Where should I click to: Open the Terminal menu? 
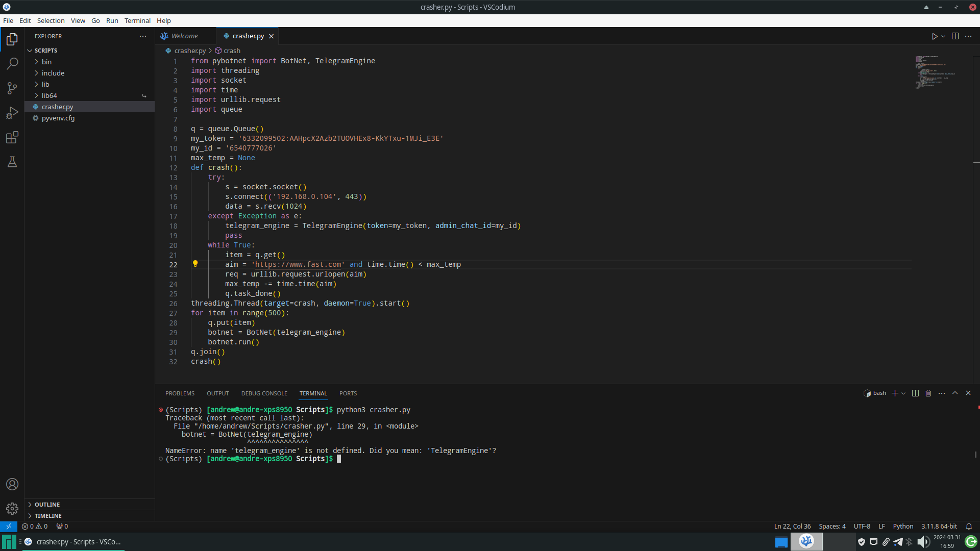pos(137,20)
